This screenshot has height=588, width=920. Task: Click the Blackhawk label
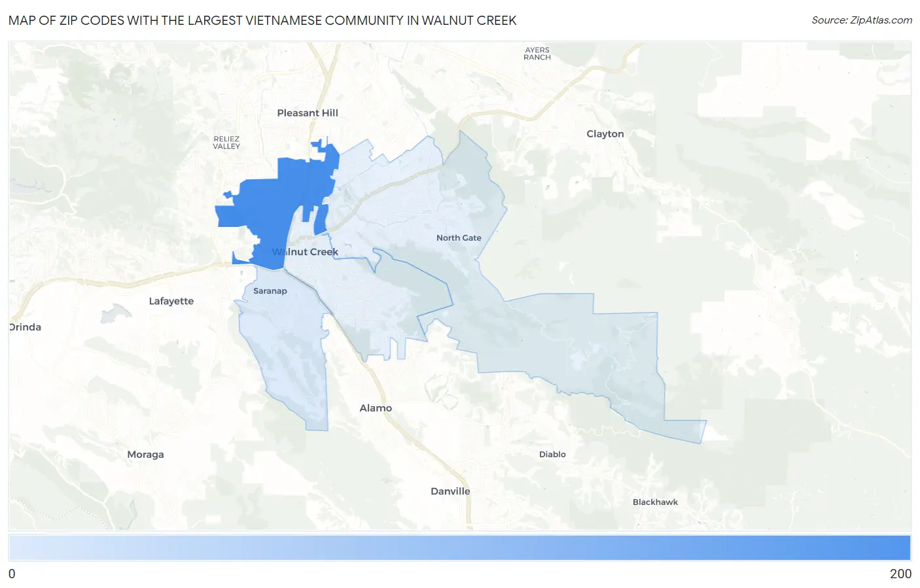click(655, 502)
